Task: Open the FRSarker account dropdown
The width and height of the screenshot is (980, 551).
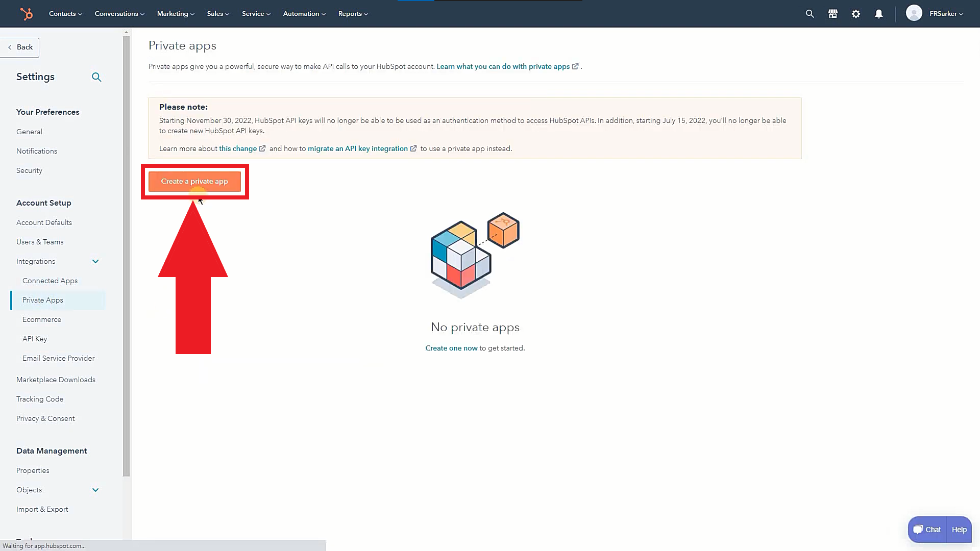Action: [946, 14]
